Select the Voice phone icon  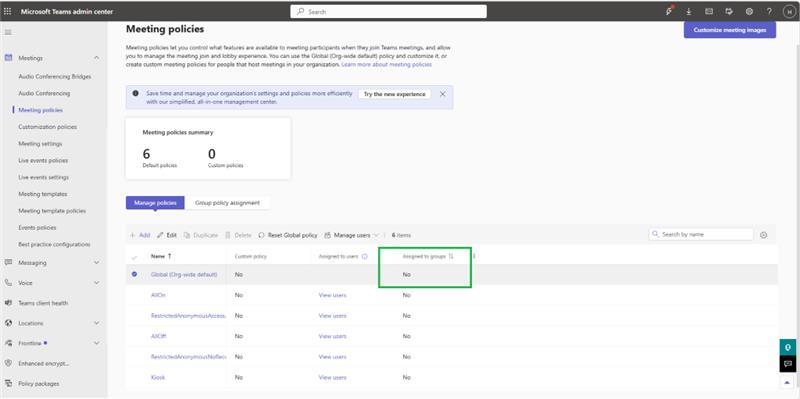[x=8, y=283]
